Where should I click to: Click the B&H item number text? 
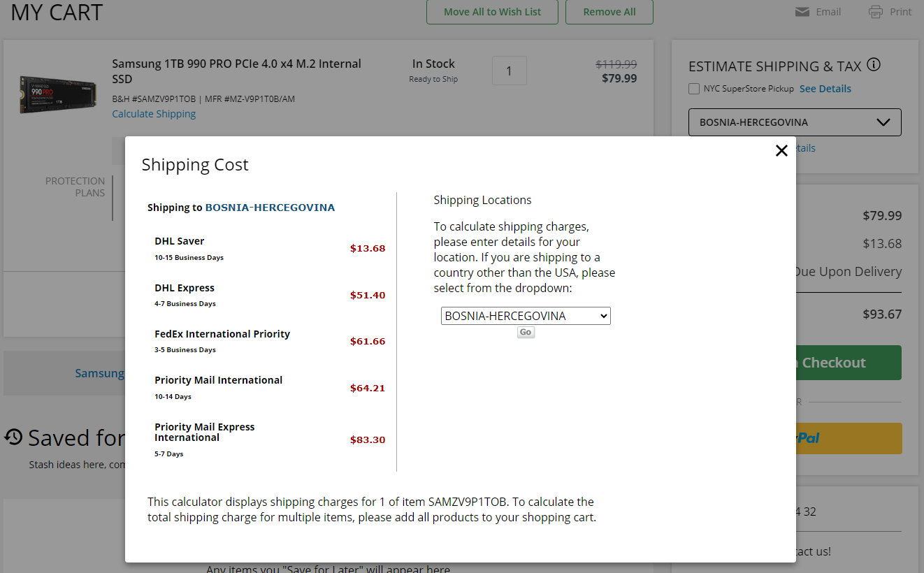(x=156, y=99)
